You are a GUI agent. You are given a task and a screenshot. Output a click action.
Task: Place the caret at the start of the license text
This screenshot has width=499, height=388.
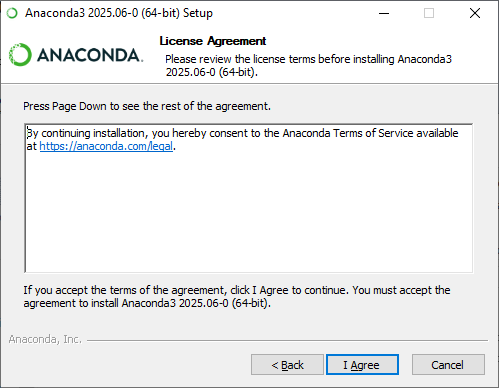(x=27, y=133)
